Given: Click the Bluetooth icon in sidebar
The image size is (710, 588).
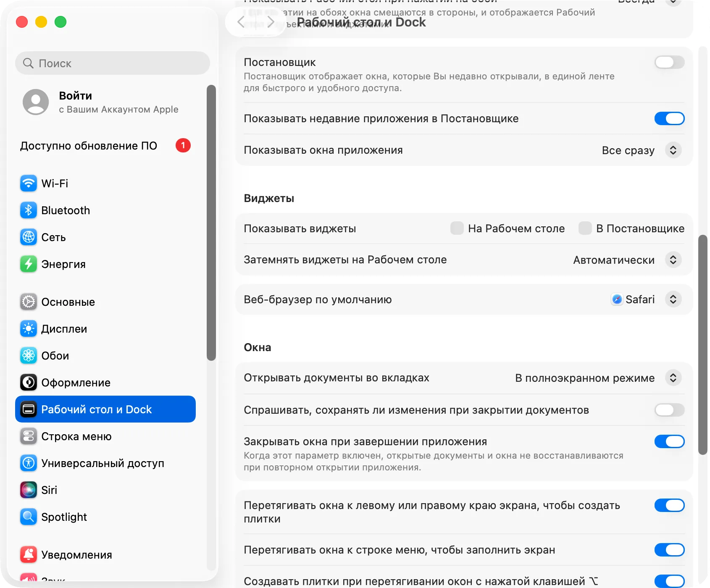Looking at the screenshot, I should tap(29, 210).
